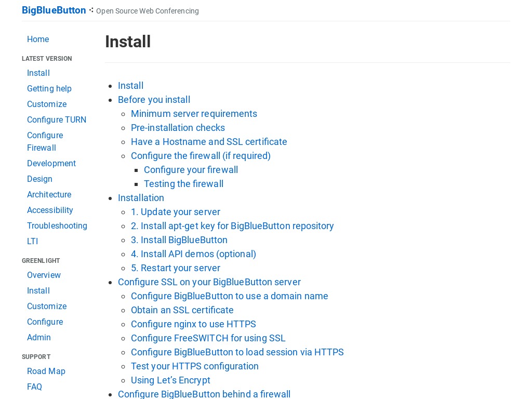Open Configure under the Greenlight section
The image size is (532, 399).
point(45,322)
